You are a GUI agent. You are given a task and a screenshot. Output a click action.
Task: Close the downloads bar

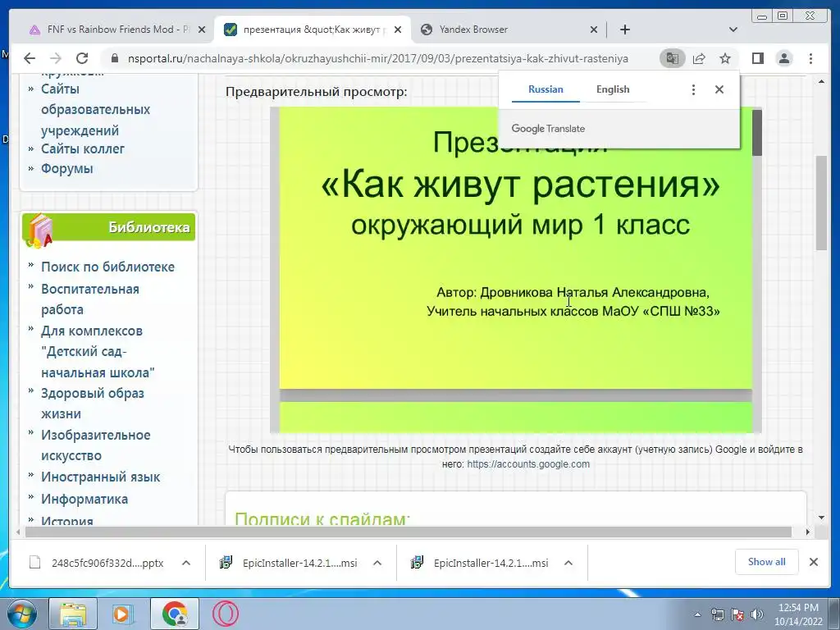[x=814, y=562]
